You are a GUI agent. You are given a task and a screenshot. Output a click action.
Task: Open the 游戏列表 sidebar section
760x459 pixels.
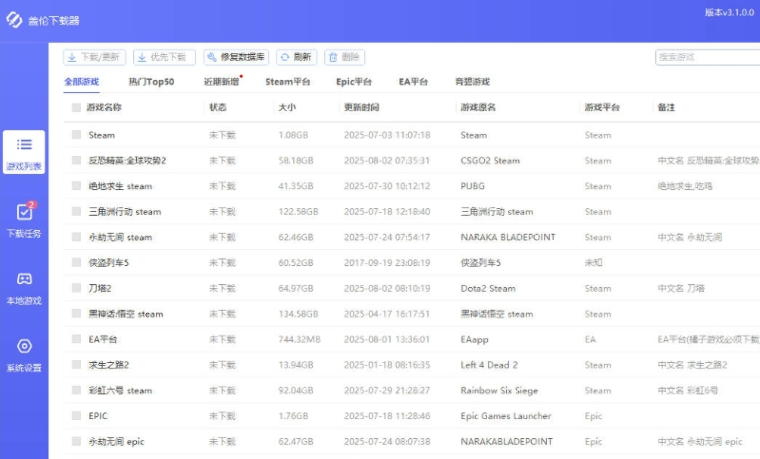(x=24, y=152)
